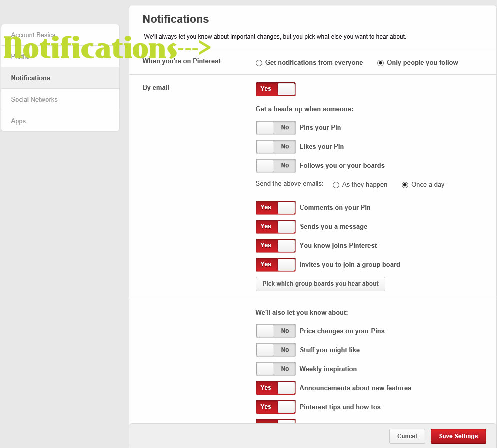Viewport: 497px width, 448px height.
Task: Disable Announcements about new features toggle
Action: [275, 388]
